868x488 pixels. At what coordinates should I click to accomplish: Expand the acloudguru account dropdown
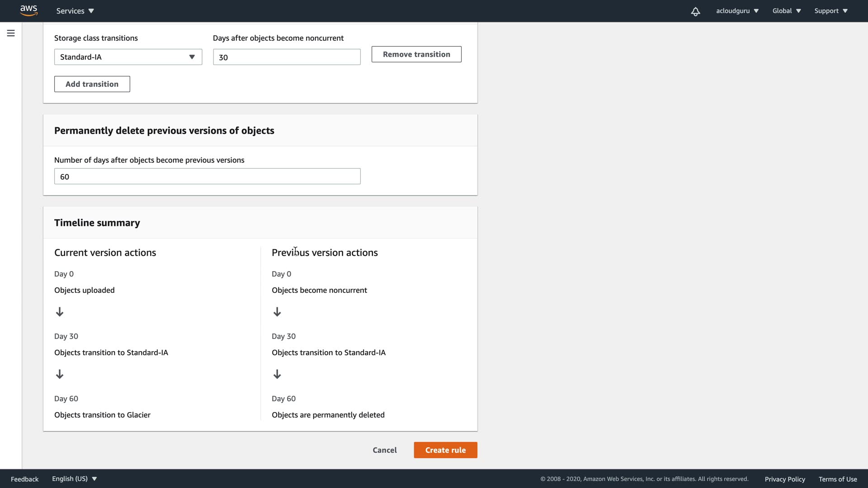(x=737, y=11)
